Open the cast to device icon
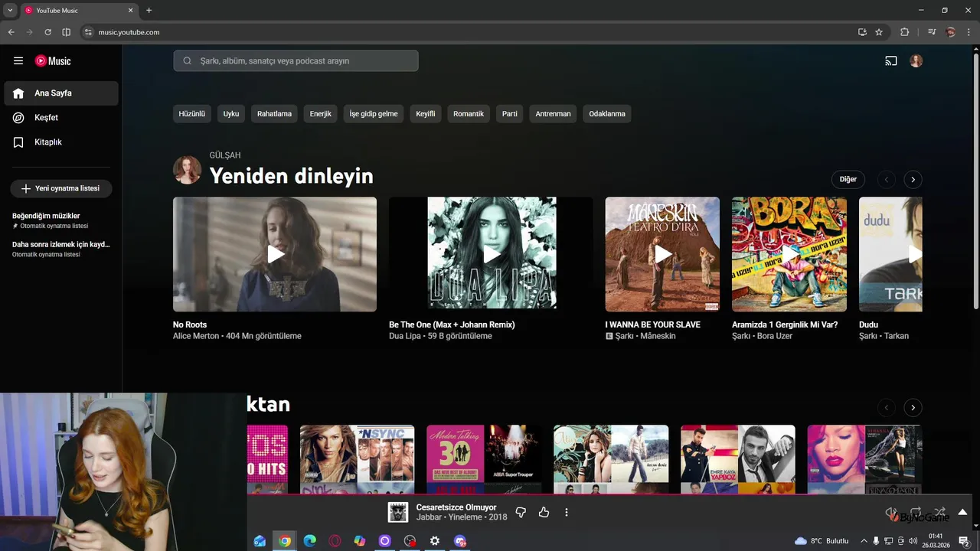 tap(891, 61)
